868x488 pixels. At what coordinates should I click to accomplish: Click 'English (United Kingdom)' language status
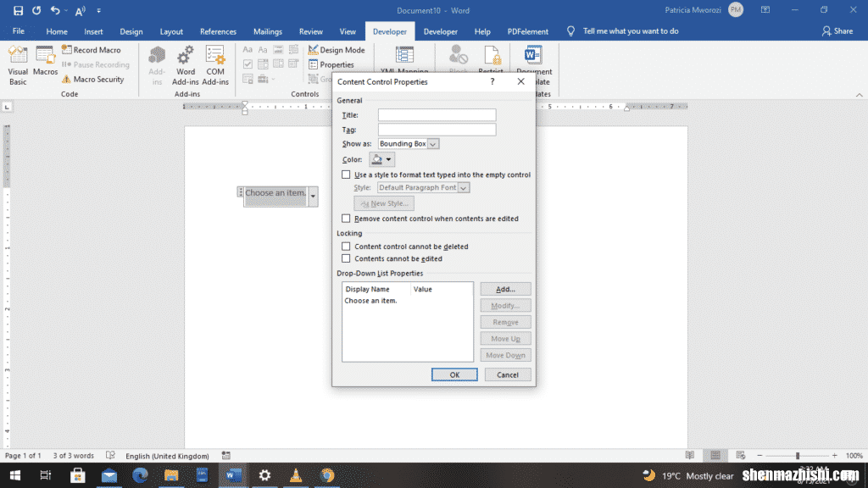167,456
